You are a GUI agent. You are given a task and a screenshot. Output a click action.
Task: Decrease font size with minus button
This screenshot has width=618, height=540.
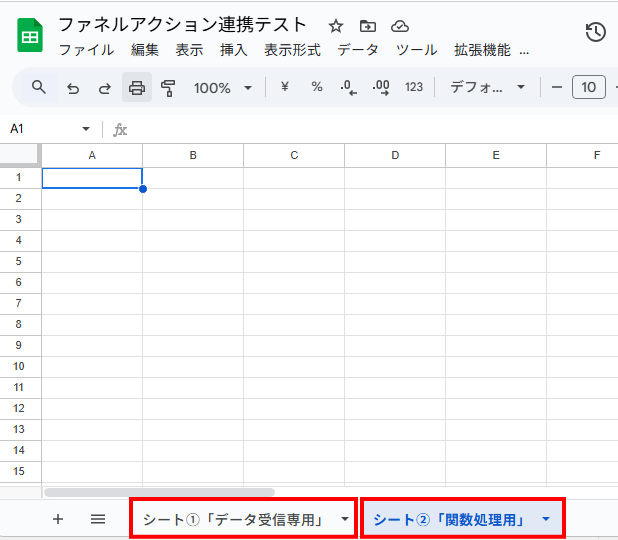click(x=557, y=88)
